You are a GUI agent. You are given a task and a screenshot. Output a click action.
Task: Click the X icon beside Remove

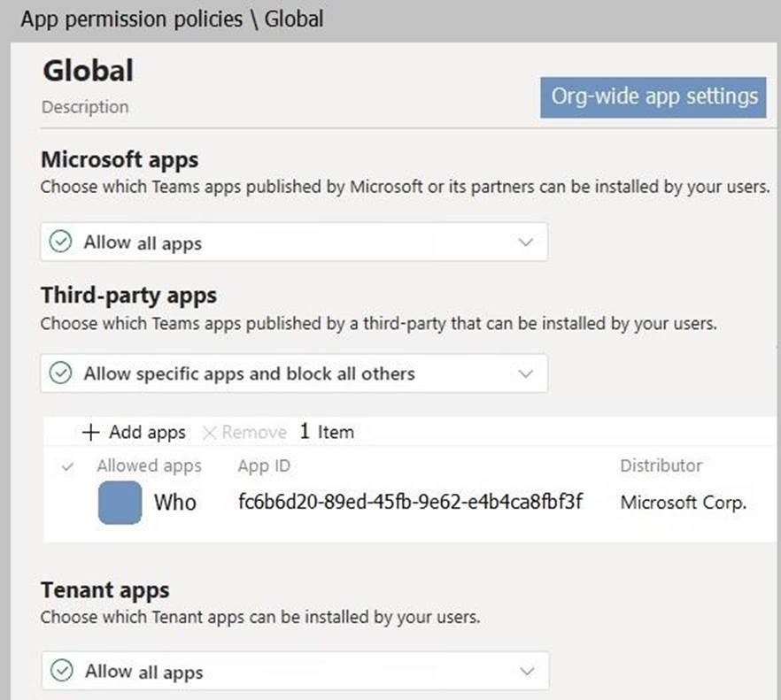[209, 433]
